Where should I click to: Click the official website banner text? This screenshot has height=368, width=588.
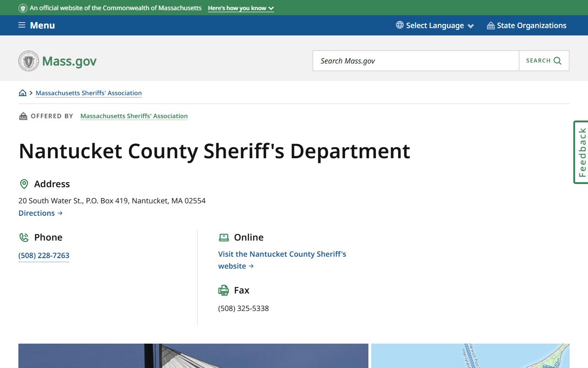(115, 8)
